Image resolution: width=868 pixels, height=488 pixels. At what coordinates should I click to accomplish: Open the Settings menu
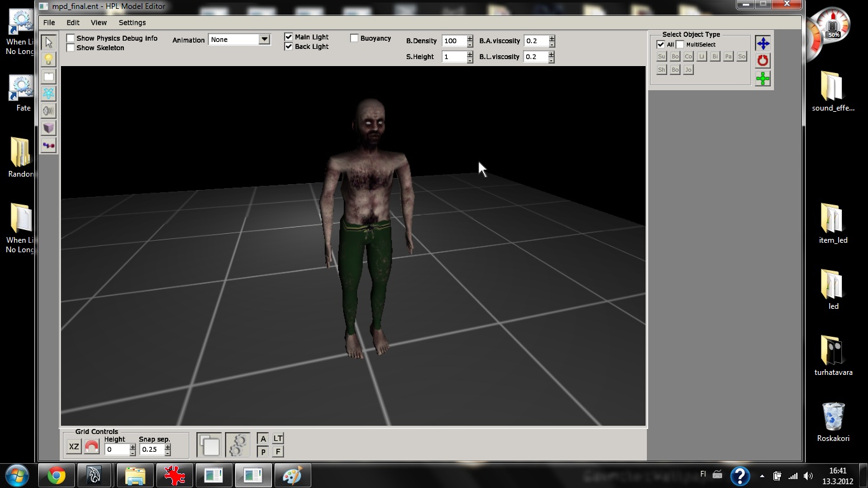pos(132,22)
